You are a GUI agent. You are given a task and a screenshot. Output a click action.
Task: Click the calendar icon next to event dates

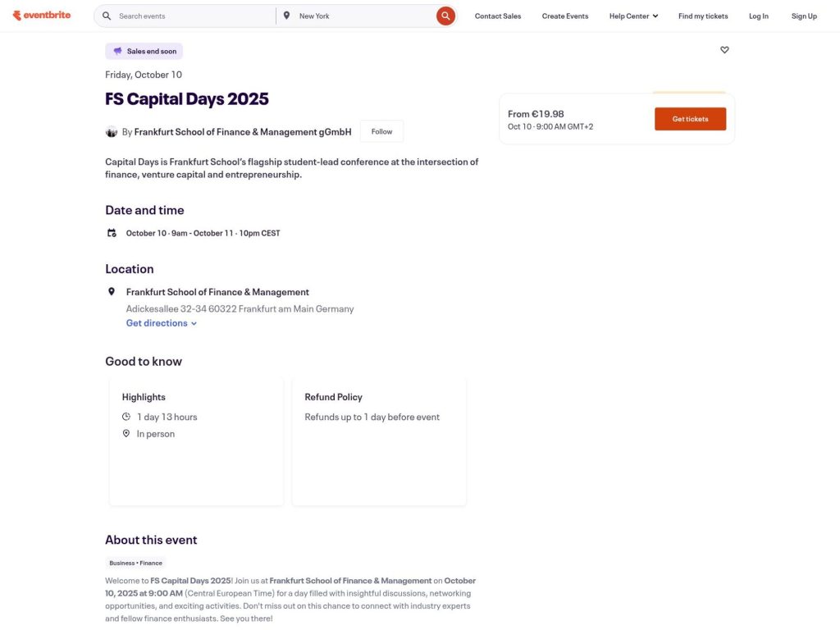pyautogui.click(x=112, y=232)
